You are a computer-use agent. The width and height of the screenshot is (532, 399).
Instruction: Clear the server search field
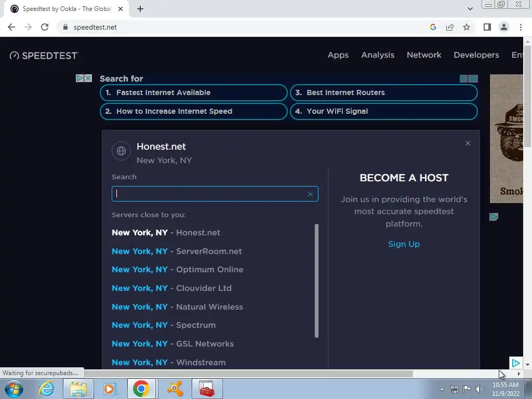coord(310,194)
